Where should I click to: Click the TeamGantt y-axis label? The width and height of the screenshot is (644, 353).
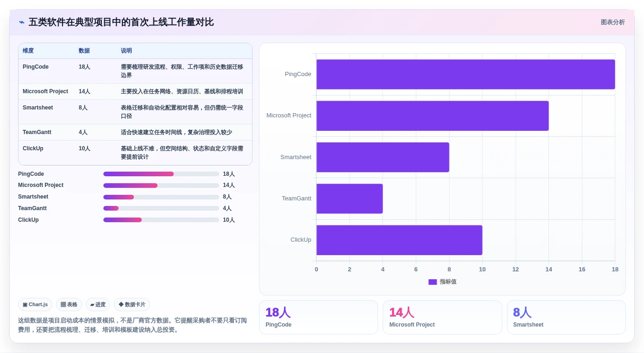(x=297, y=199)
